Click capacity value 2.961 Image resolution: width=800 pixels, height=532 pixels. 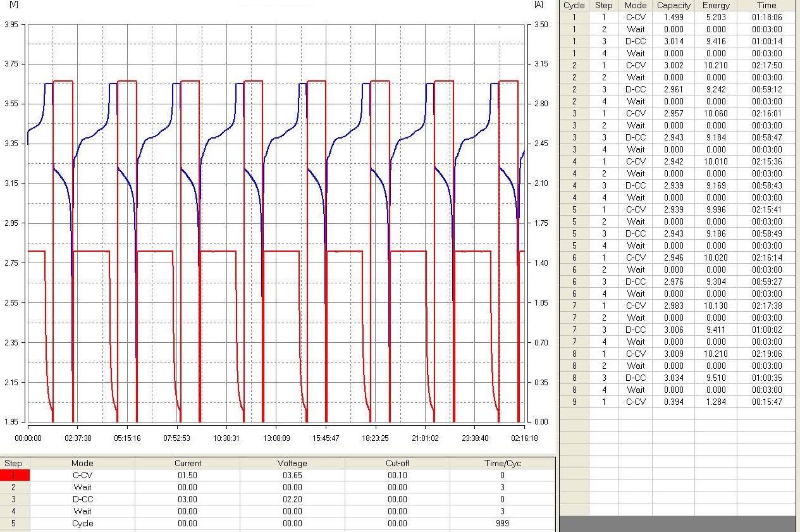click(674, 89)
